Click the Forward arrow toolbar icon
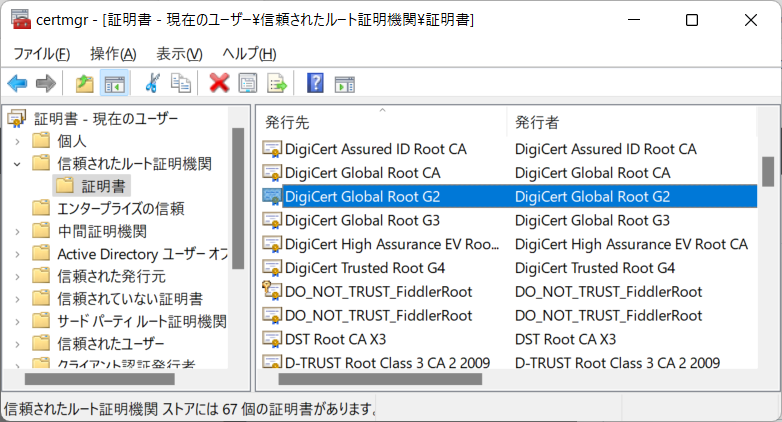 [46, 83]
